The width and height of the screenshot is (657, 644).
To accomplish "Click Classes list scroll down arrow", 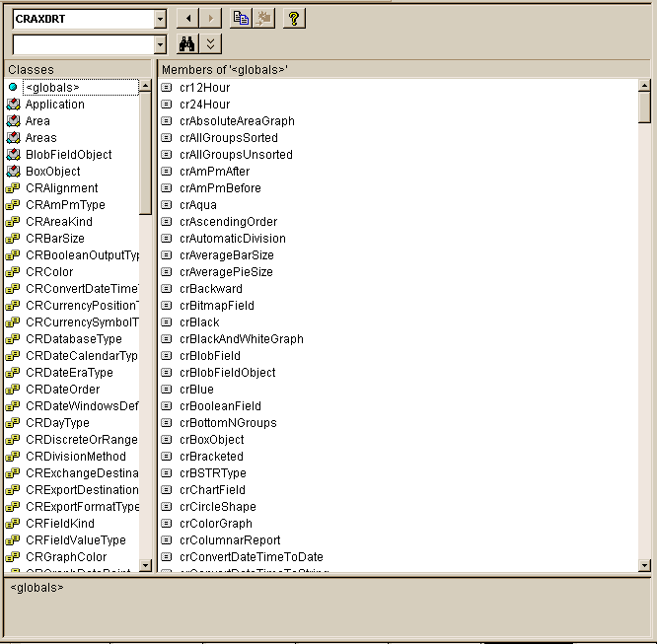I will pyautogui.click(x=145, y=565).
